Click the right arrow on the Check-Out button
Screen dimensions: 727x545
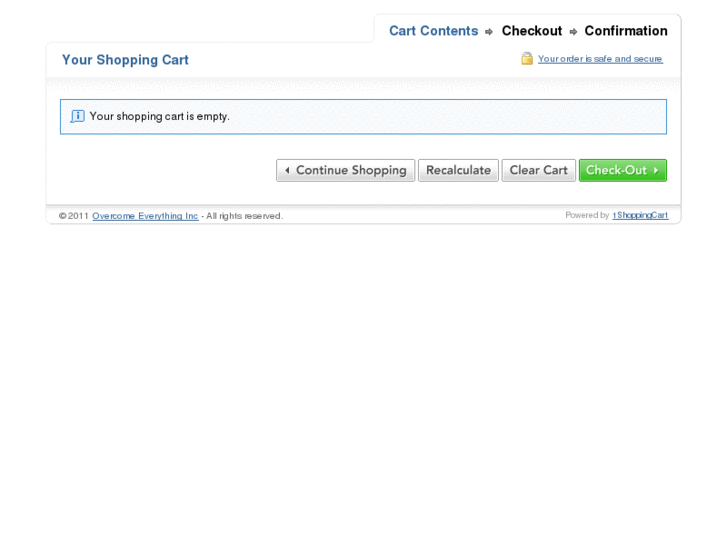[656, 170]
